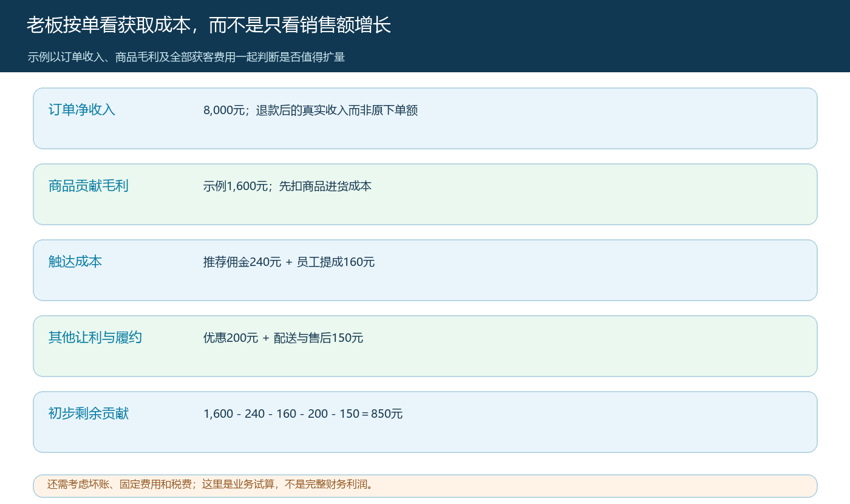Click the 触达成本 label
850x504 pixels.
(x=75, y=262)
